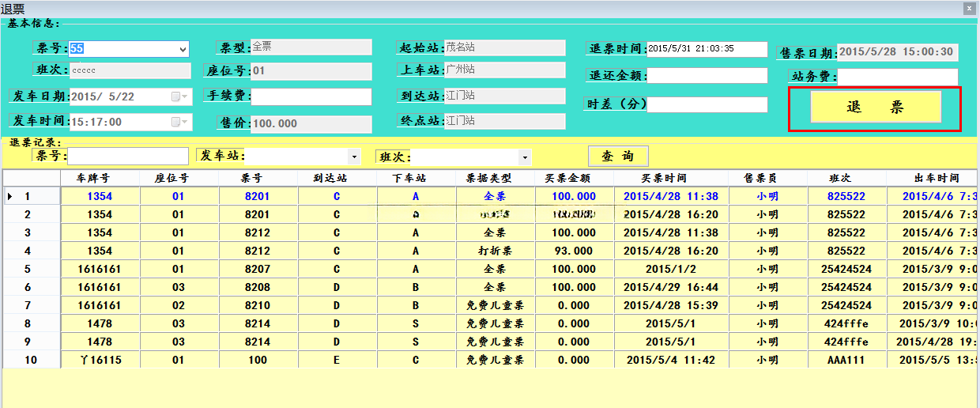Click the 终点站 field showing 江门站
Viewport: 980px width, 408px height.
[x=505, y=121]
